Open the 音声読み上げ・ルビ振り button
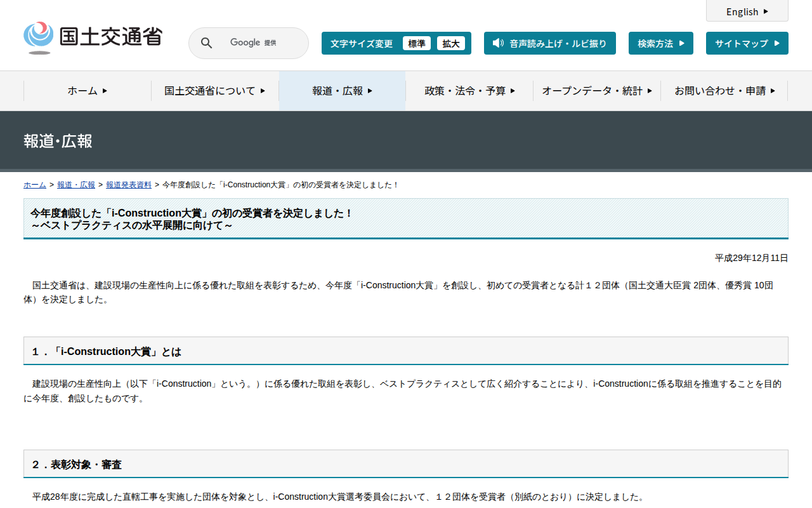Screen dimensions: 812x508 coord(549,43)
